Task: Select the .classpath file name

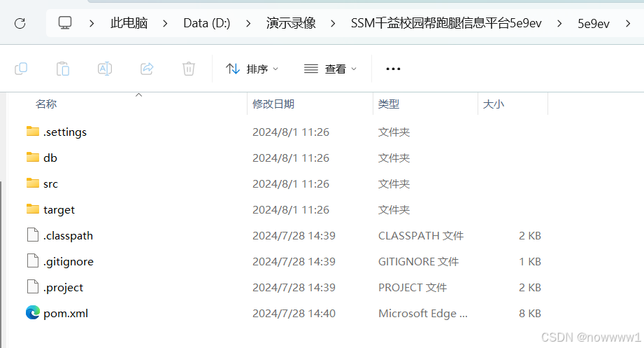Action: click(x=69, y=236)
